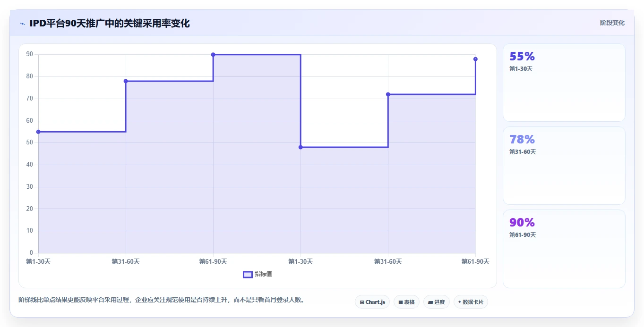The width and height of the screenshot is (644, 327).
Task: Toggle the 指标值 legend entry
Action: 258,274
